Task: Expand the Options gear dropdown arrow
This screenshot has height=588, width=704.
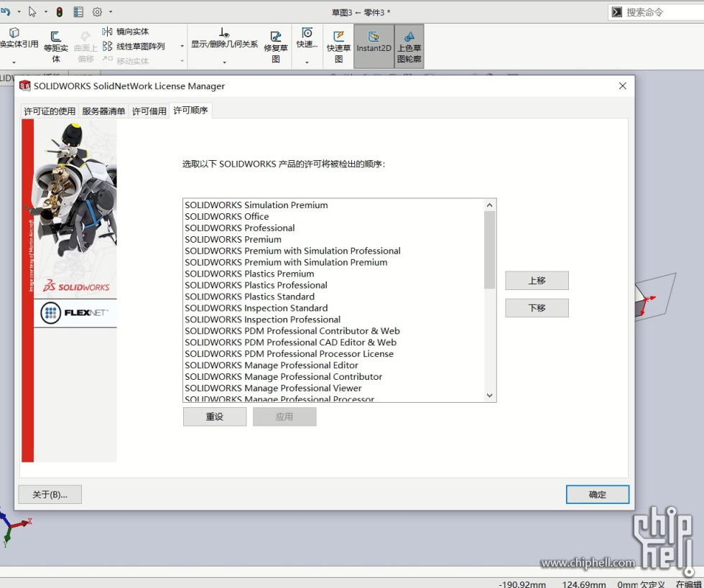Action: 111,11
